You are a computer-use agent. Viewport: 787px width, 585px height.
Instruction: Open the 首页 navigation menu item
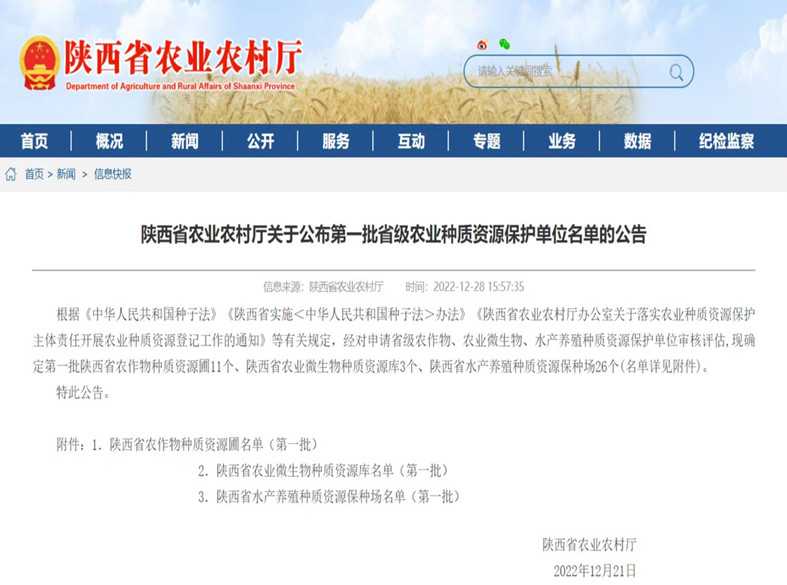34,141
